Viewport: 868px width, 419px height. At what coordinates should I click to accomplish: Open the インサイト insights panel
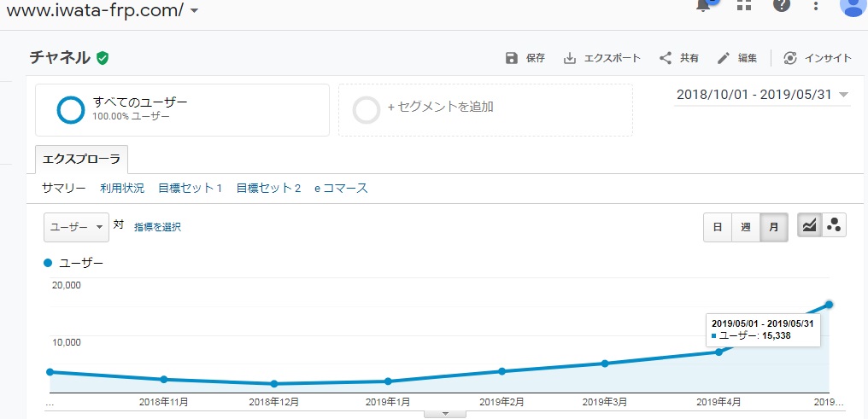[x=818, y=58]
